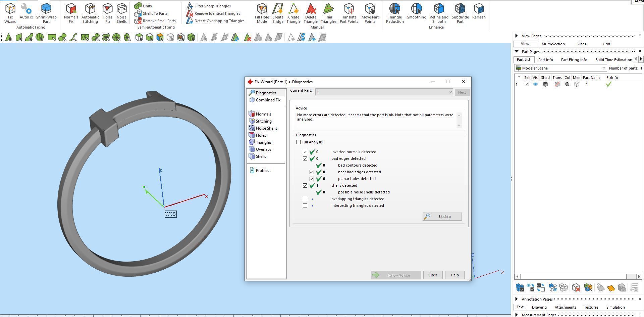Image resolution: width=644 pixels, height=317 pixels.
Task: Open the Modeler Scene dropdown
Action: [x=561, y=68]
